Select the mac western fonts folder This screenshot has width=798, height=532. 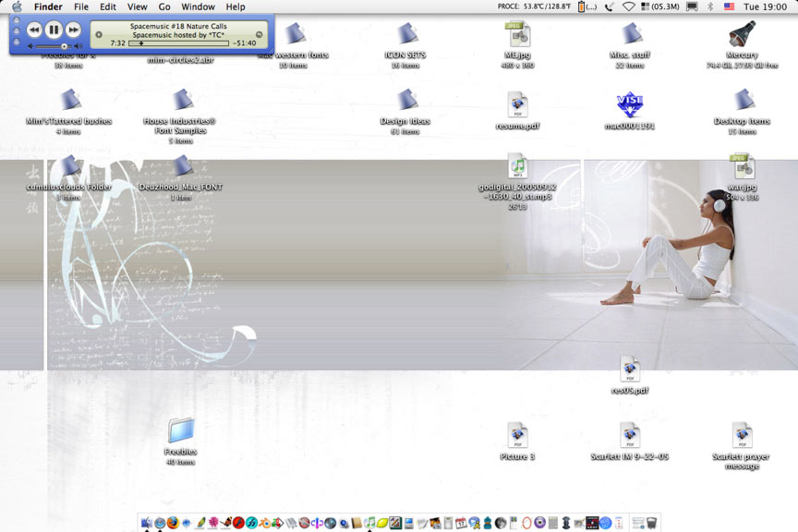pos(294,34)
